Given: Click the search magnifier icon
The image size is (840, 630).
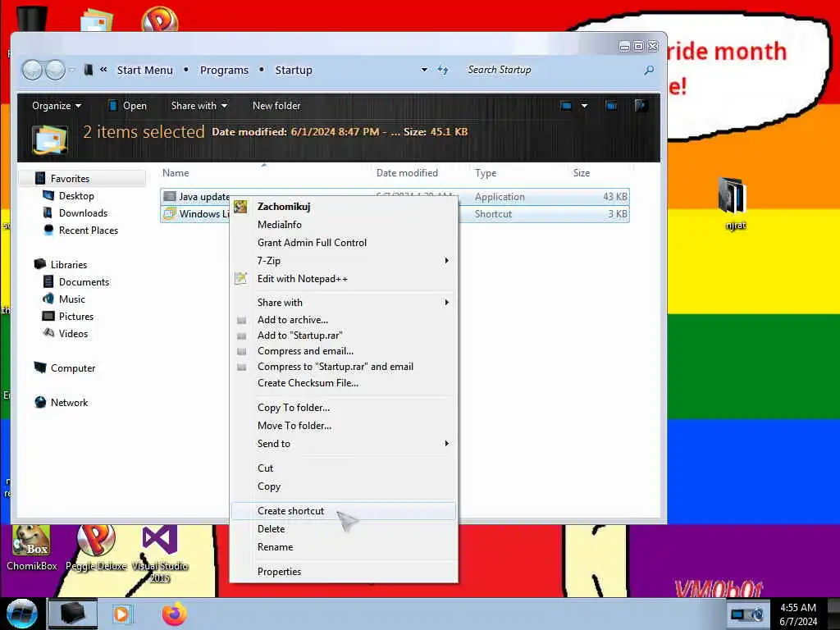Looking at the screenshot, I should (649, 70).
